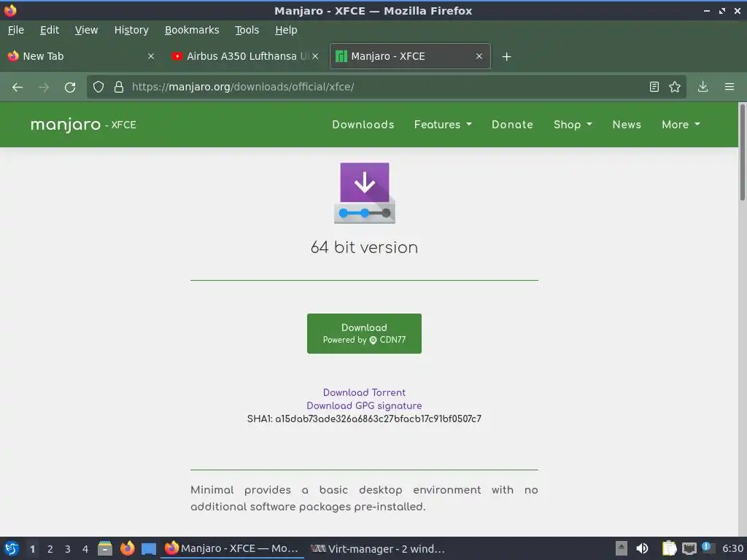Open a new tab with plus button
This screenshot has width=747, height=560.
click(506, 57)
